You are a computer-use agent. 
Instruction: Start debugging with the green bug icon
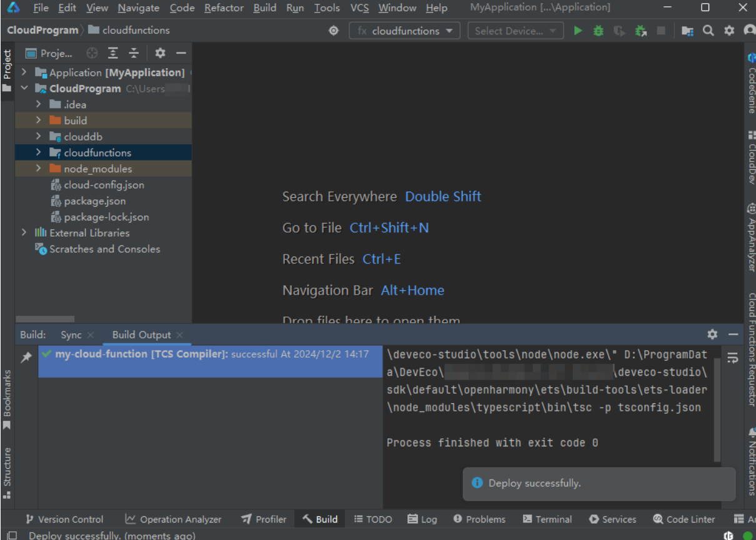[x=599, y=31]
